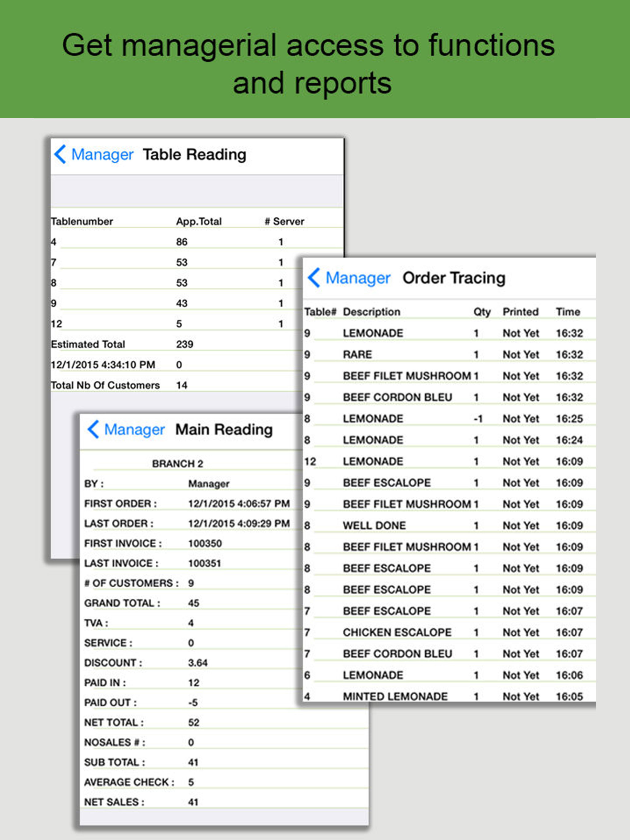The width and height of the screenshot is (630, 840).
Task: Go back via Manager link in Table Reading
Action: click(102, 155)
